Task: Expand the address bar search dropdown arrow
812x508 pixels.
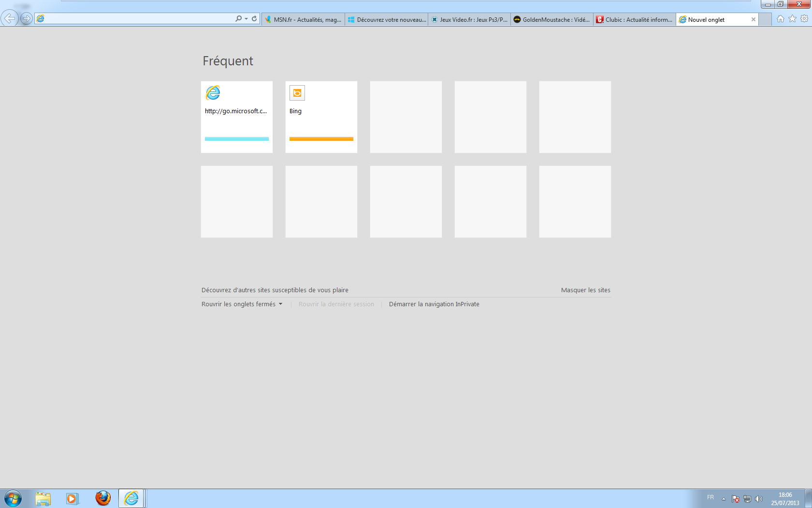Action: coord(246,19)
